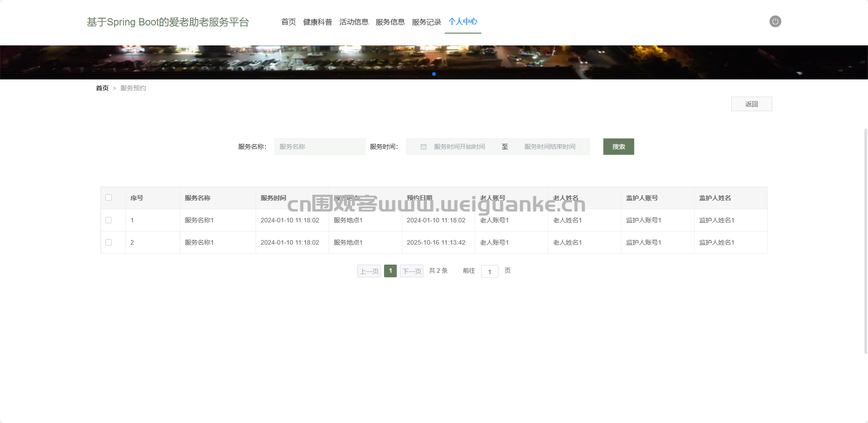Click the 下一页 pagination button
The image size is (868, 423).
(411, 271)
